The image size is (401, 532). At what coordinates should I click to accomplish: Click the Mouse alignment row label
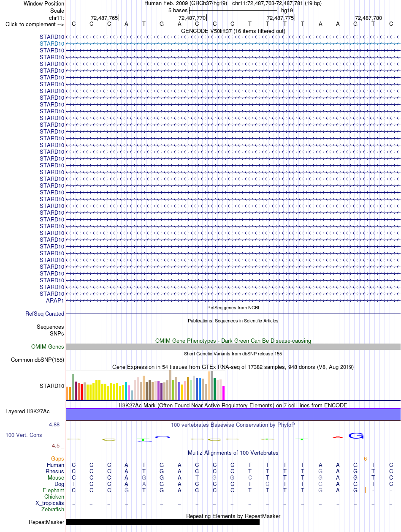click(56, 478)
